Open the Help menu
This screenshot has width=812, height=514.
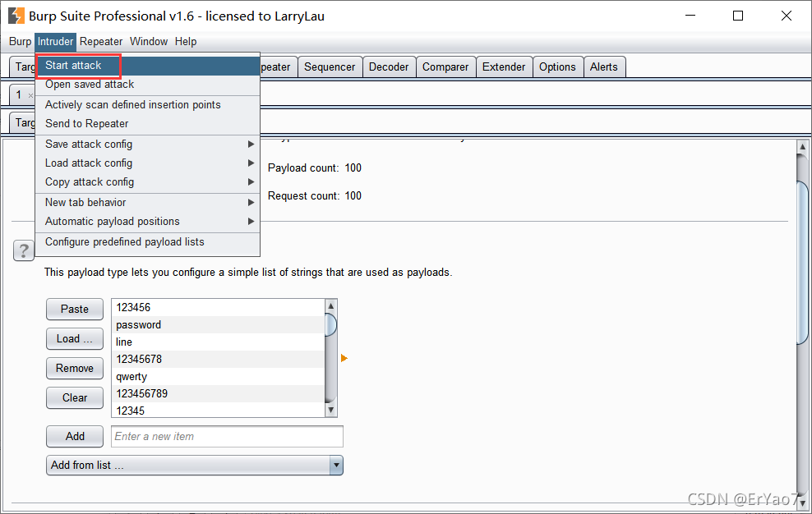(186, 41)
